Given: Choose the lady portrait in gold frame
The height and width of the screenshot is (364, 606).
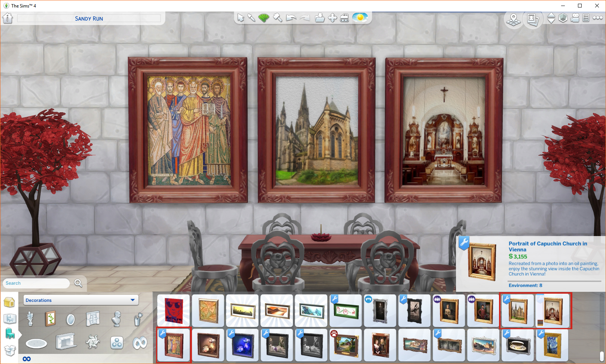Looking at the screenshot, I should point(449,311).
